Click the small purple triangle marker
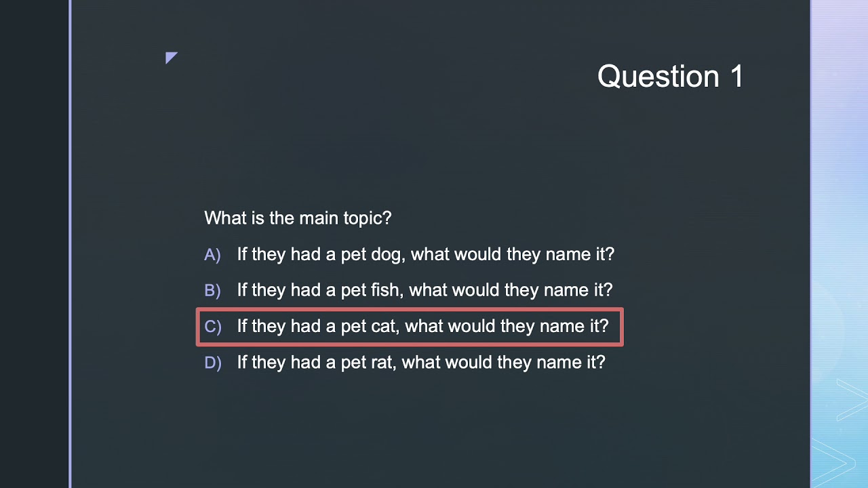Viewport: 868px width, 488px height. [x=170, y=57]
